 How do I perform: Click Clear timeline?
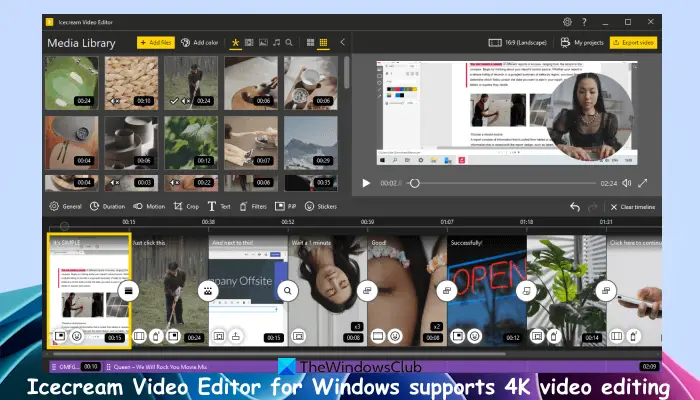(x=633, y=207)
